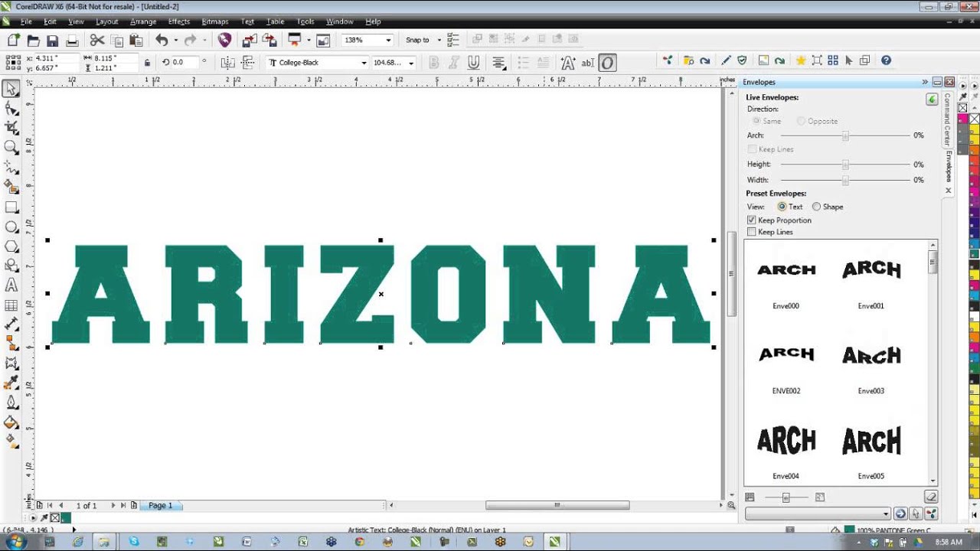Click the Cut scissors icon

pos(97,41)
